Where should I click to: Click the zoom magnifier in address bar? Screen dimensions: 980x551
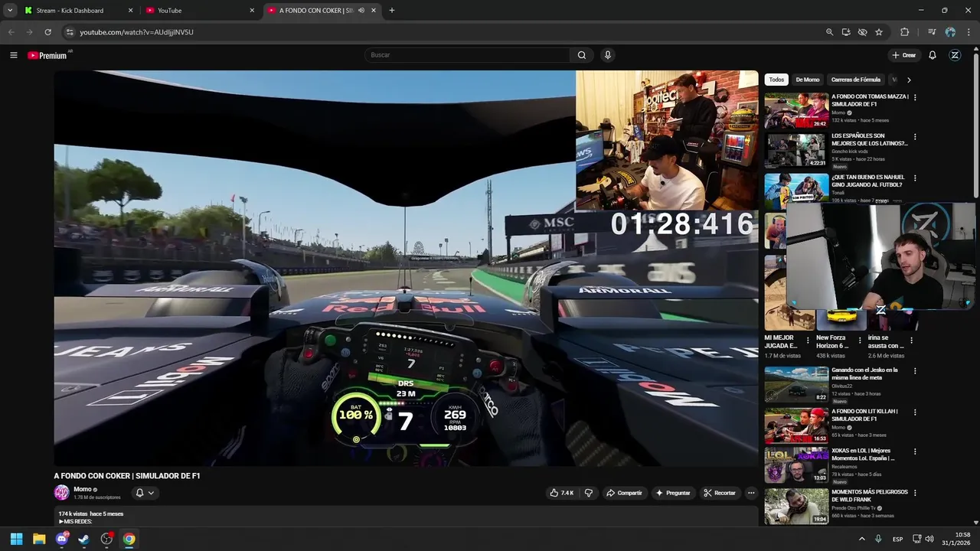point(829,32)
